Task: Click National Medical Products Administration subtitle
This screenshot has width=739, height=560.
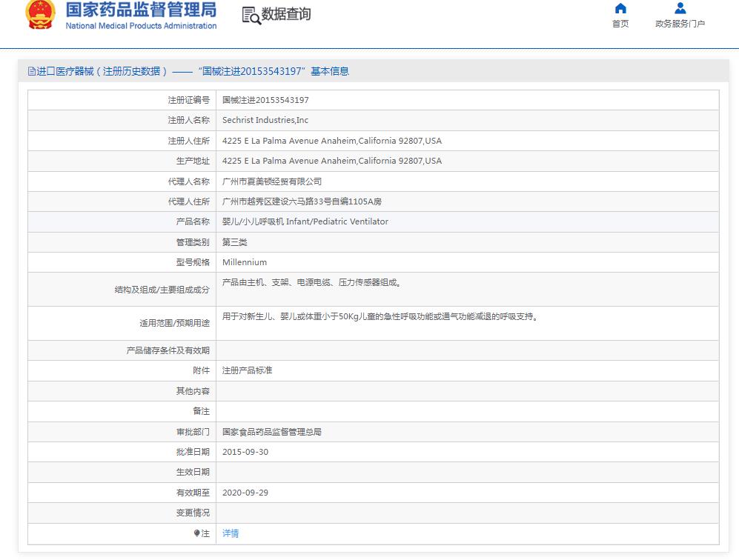Action: [x=141, y=26]
